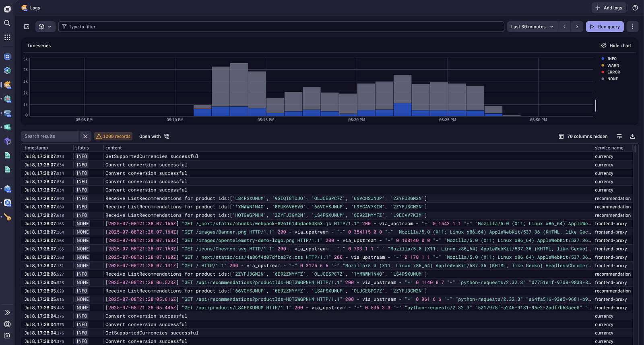Close the Search results field
The height and width of the screenshot is (345, 644).
85,136
